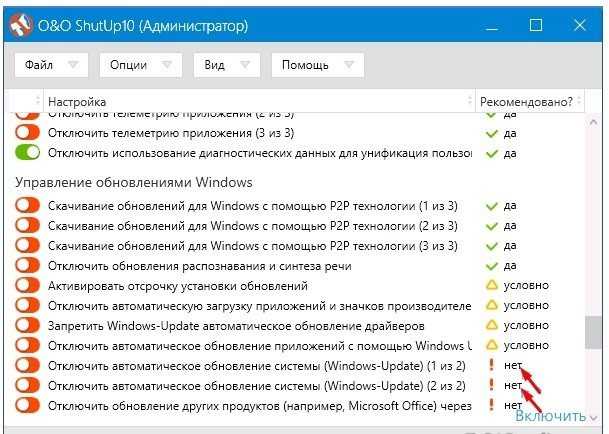Image resolution: width=609 pixels, height=434 pixels.
Task: Click yellow triangle for driver auto-update row
Action: click(x=492, y=324)
